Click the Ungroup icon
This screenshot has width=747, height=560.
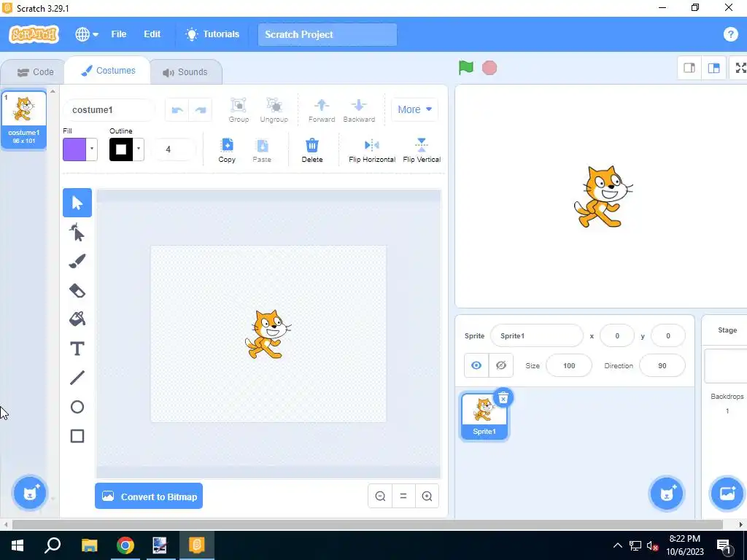click(274, 110)
